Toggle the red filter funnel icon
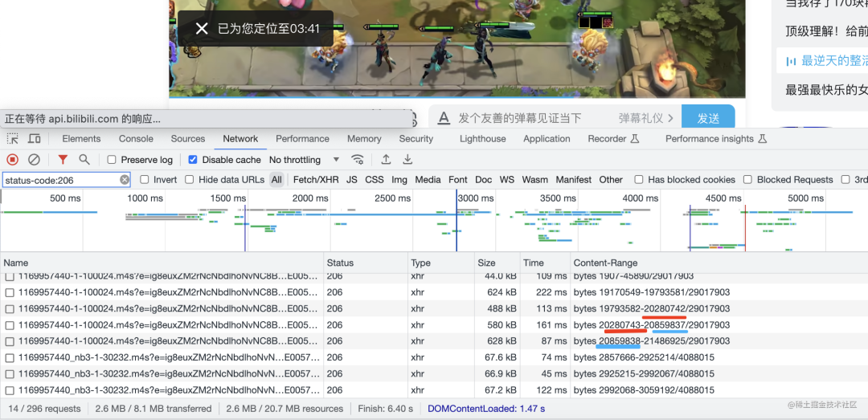868x420 pixels. tap(63, 160)
